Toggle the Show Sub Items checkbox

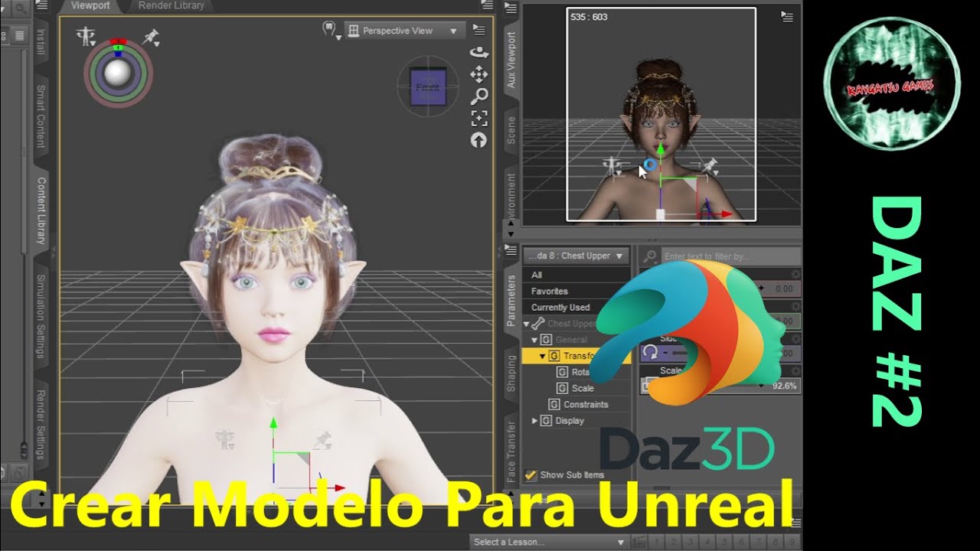click(531, 474)
